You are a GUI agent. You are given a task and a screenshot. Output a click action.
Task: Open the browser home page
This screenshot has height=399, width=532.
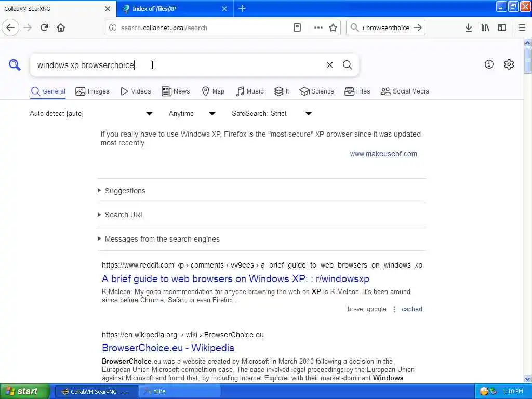(x=61, y=28)
